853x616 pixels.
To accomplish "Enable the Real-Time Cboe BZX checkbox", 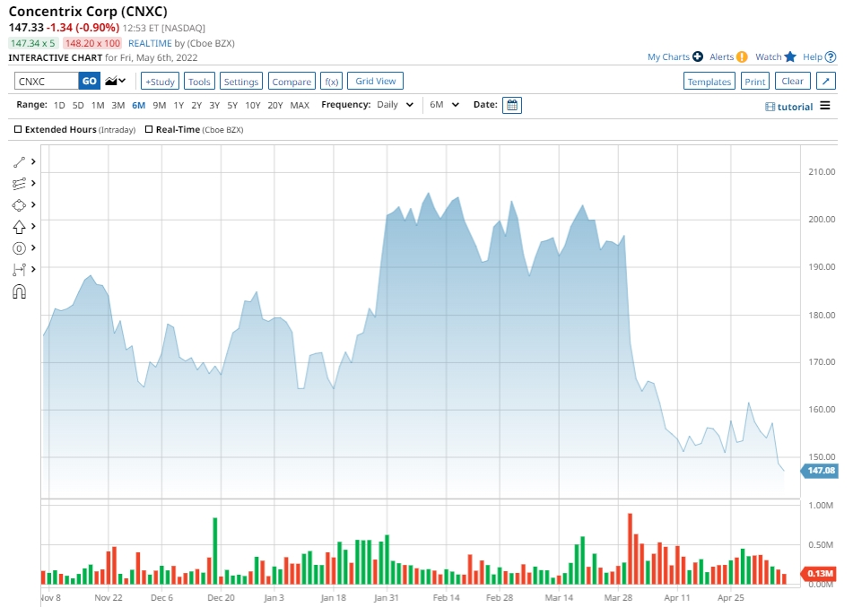I will pos(149,129).
